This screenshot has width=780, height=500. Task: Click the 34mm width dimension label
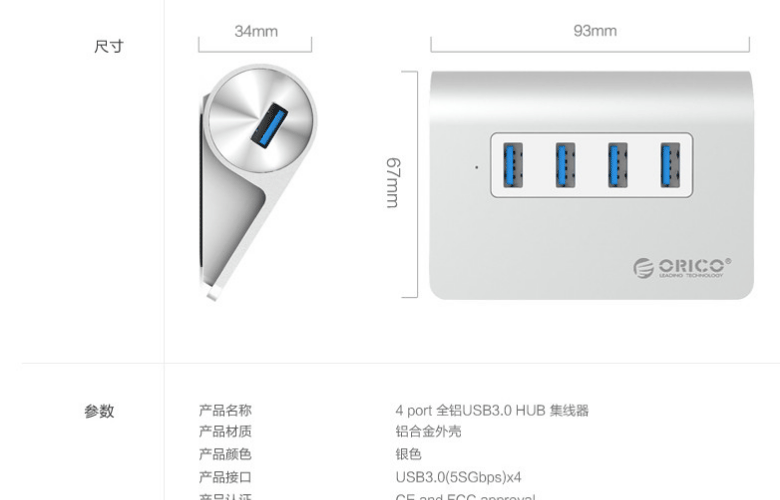pyautogui.click(x=256, y=31)
